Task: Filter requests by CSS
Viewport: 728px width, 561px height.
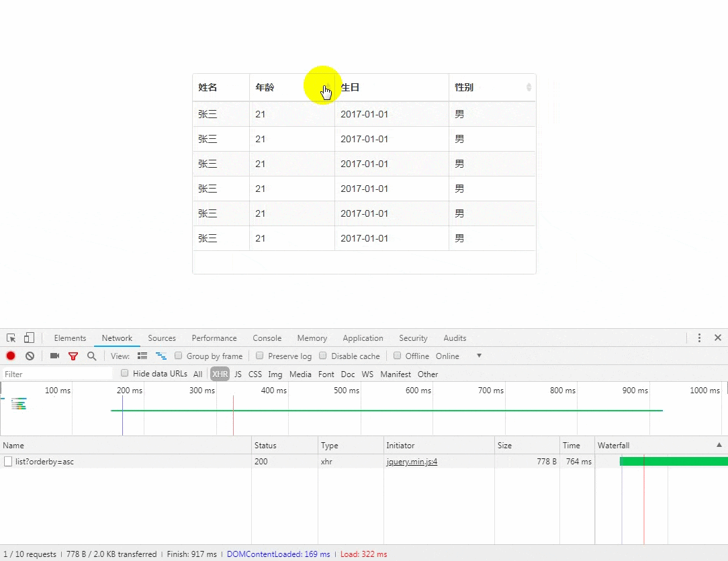Action: point(255,374)
